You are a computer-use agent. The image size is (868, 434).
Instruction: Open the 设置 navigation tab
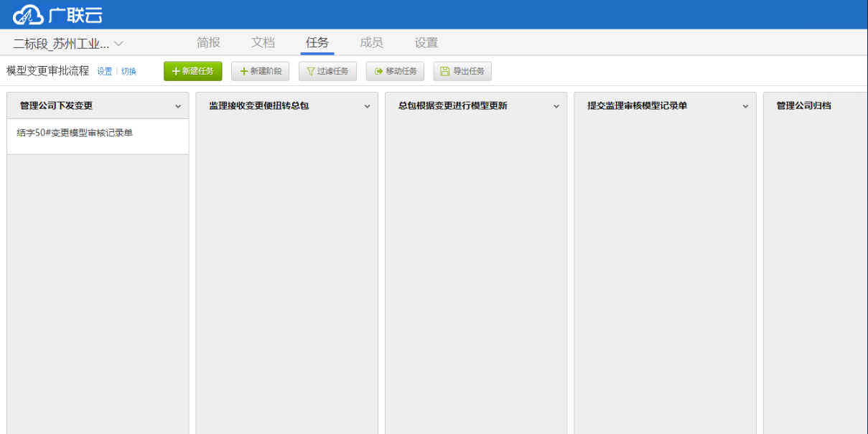426,42
